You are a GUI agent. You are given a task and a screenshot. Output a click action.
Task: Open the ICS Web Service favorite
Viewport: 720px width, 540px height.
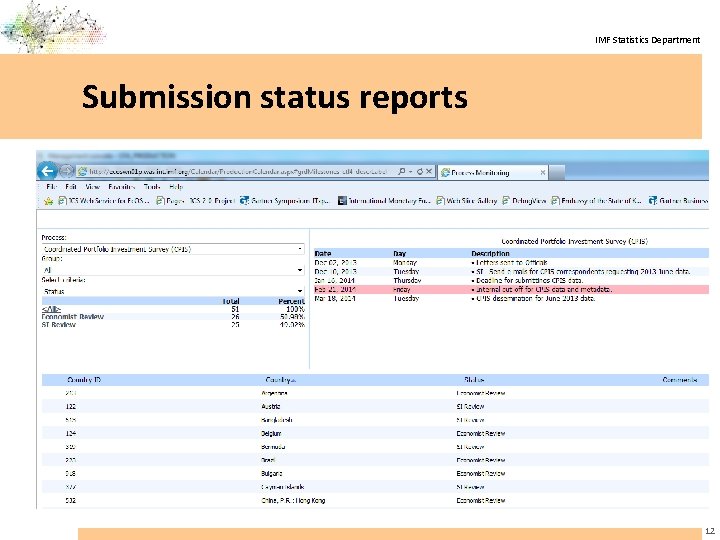104,201
